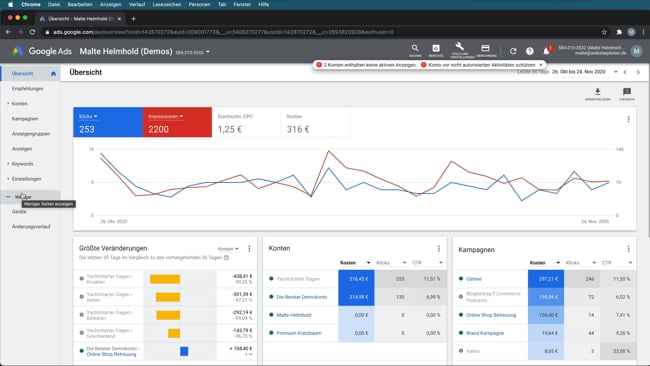Open the help question mark icon
Image resolution: width=650 pixels, height=366 pixels.
530,51
